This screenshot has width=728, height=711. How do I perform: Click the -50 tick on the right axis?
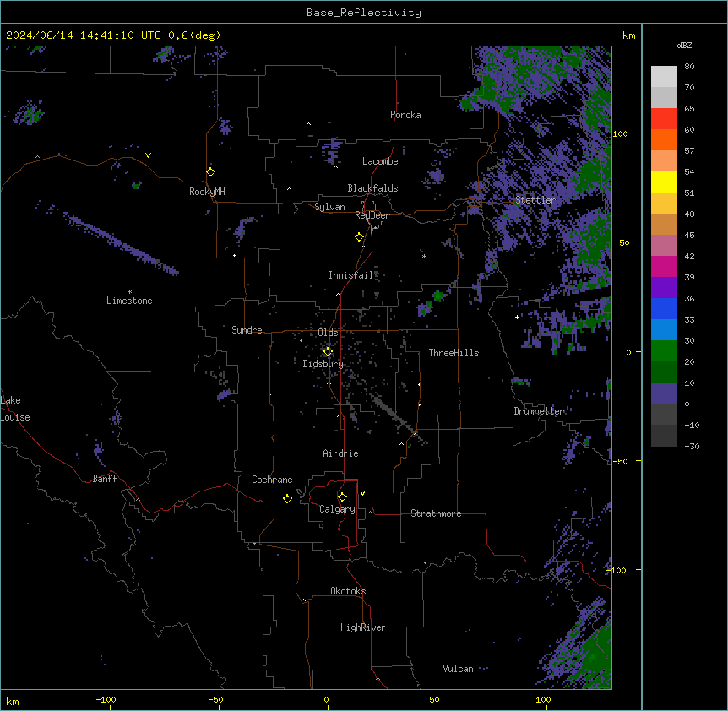pyautogui.click(x=620, y=461)
